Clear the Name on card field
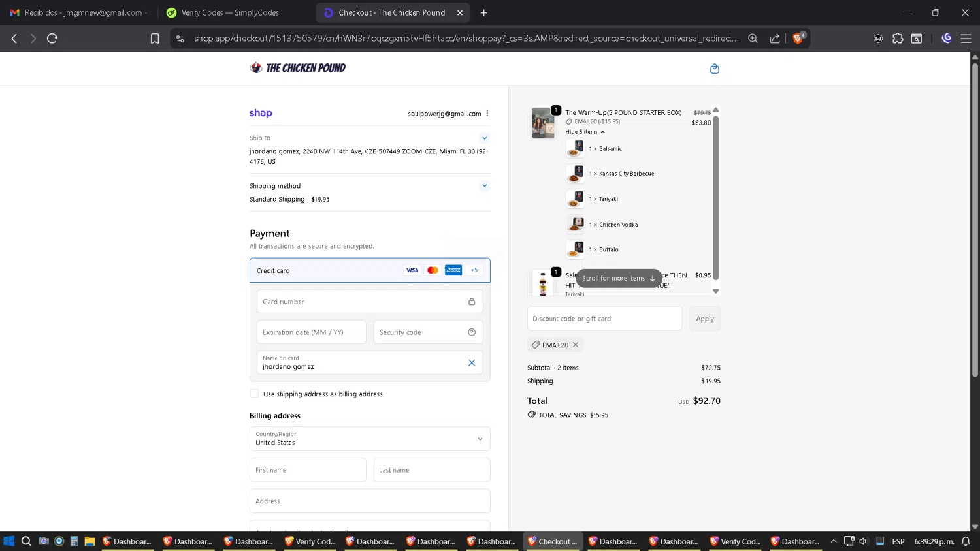This screenshot has width=980, height=551. 472,363
